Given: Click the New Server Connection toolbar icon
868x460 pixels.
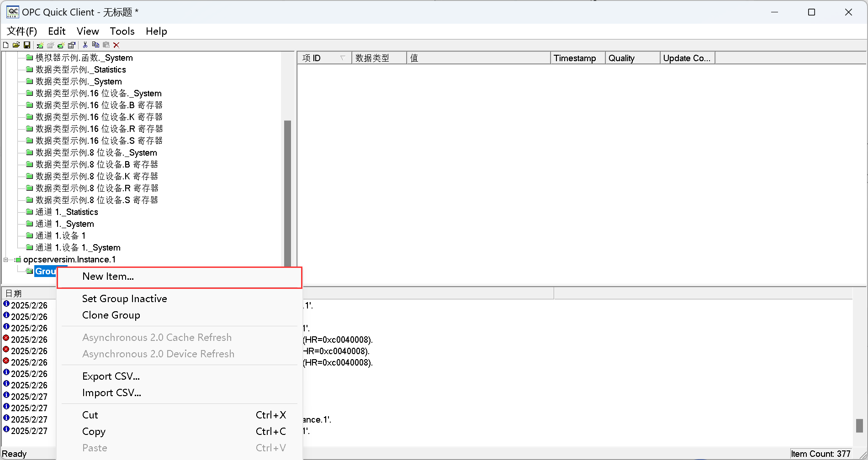Looking at the screenshot, I should pyautogui.click(x=40, y=45).
